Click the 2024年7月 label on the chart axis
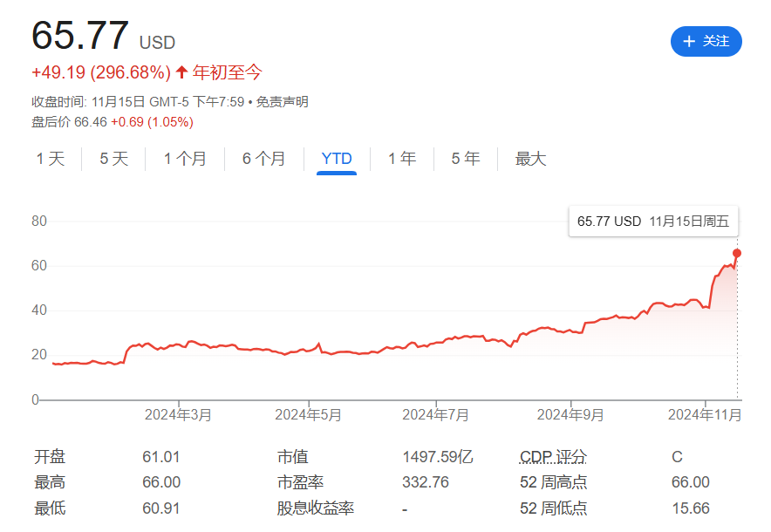771x532 pixels. point(436,415)
